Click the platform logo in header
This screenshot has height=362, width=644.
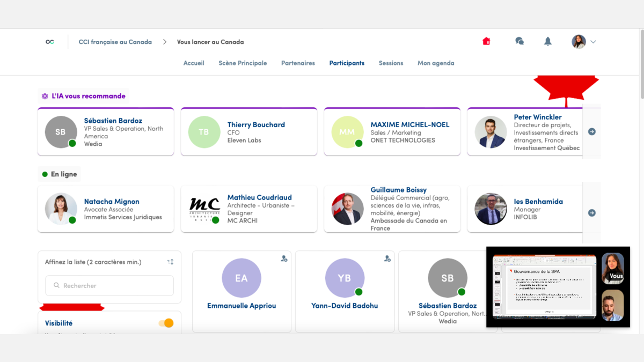(x=50, y=42)
